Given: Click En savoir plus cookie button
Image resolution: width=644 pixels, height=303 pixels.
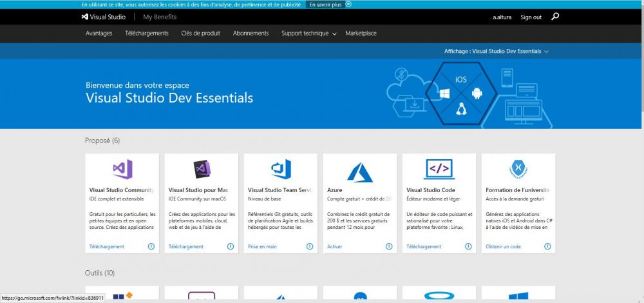Looking at the screenshot, I should click(325, 4).
